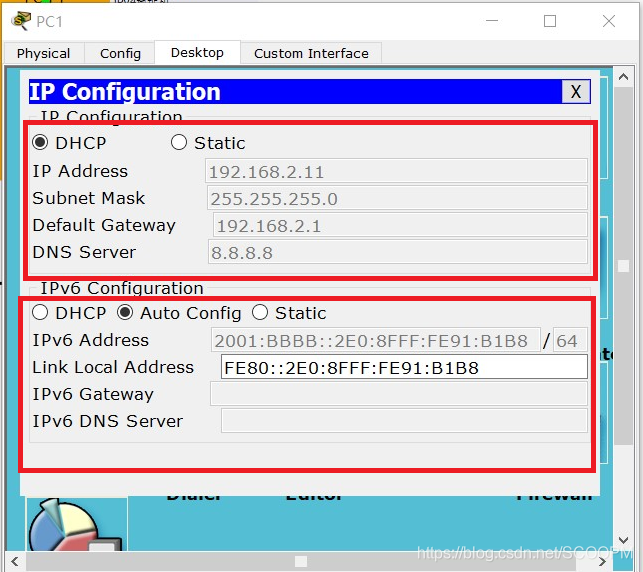Click the IP Address field 192.168.2.11
The image size is (643, 572).
[x=396, y=171]
